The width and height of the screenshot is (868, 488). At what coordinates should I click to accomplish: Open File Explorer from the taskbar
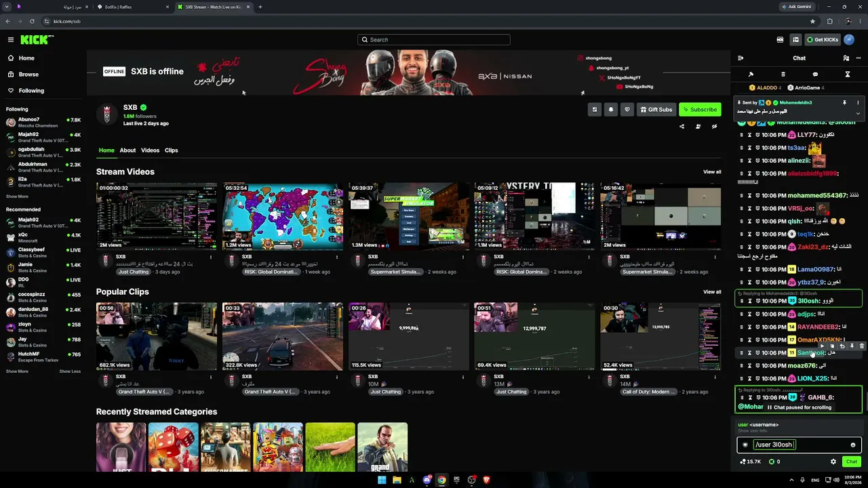coord(397,480)
